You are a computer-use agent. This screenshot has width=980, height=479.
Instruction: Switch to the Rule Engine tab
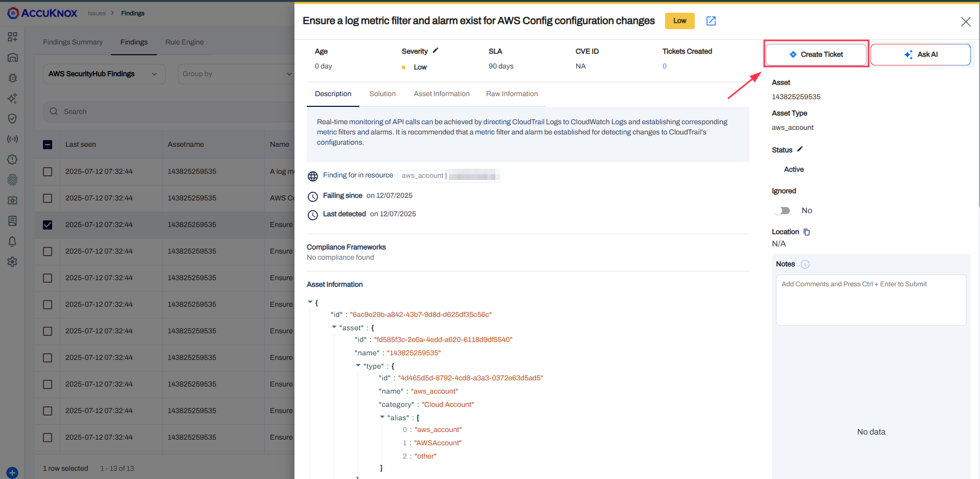[x=184, y=42]
